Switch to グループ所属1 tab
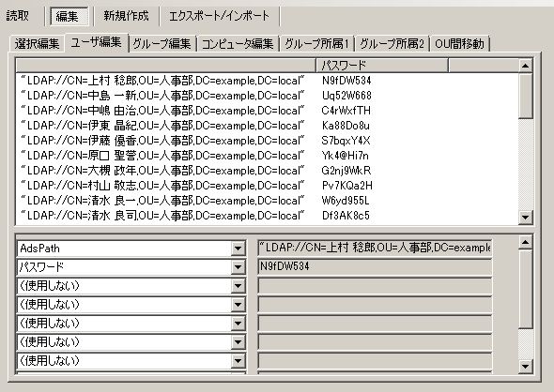This screenshot has height=392, width=554. [317, 44]
